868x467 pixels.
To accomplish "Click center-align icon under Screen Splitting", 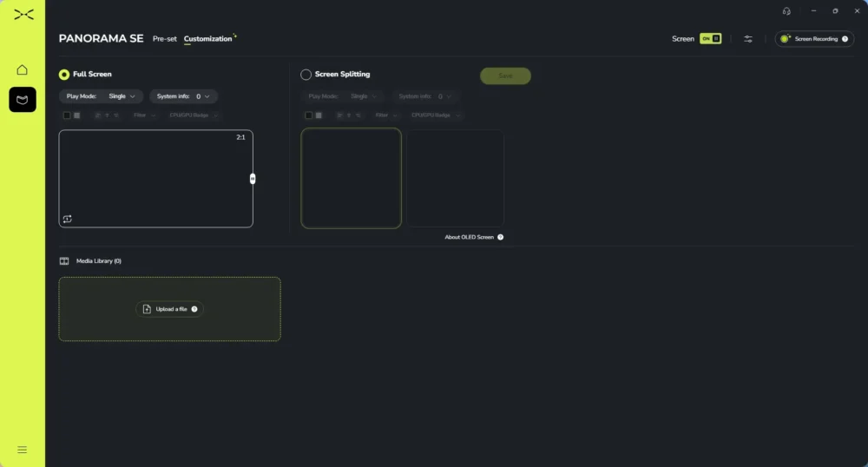I will click(x=349, y=115).
